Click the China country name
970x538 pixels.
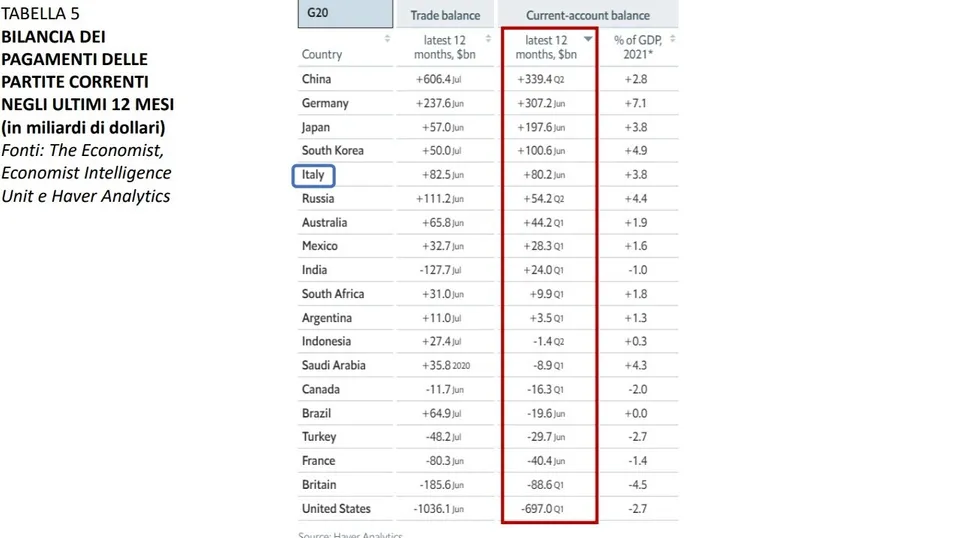coord(316,79)
